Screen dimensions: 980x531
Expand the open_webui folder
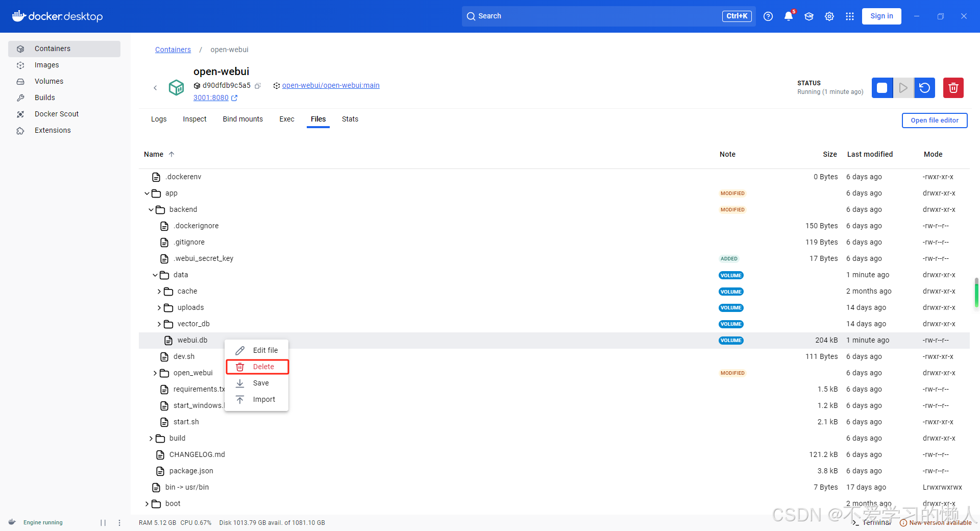pos(155,373)
